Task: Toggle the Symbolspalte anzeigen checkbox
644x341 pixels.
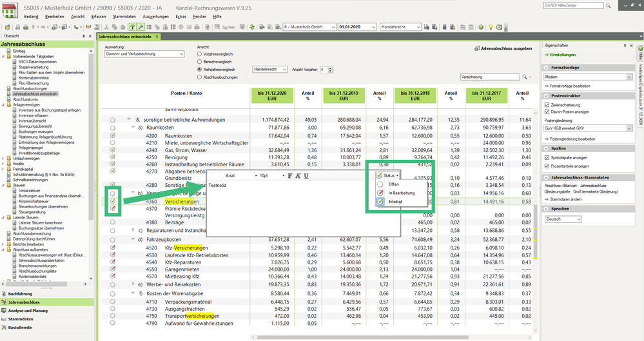Action: pos(547,158)
